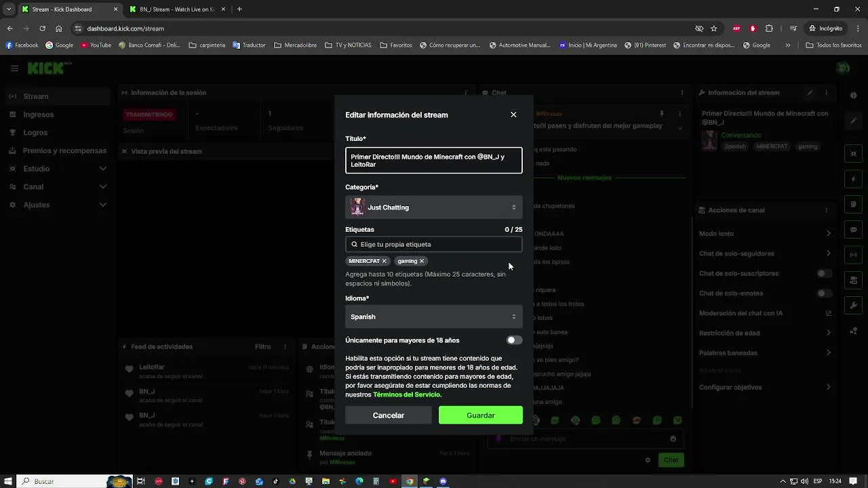Click the green Guardar button
This screenshot has height=488, width=868.
coord(481,415)
